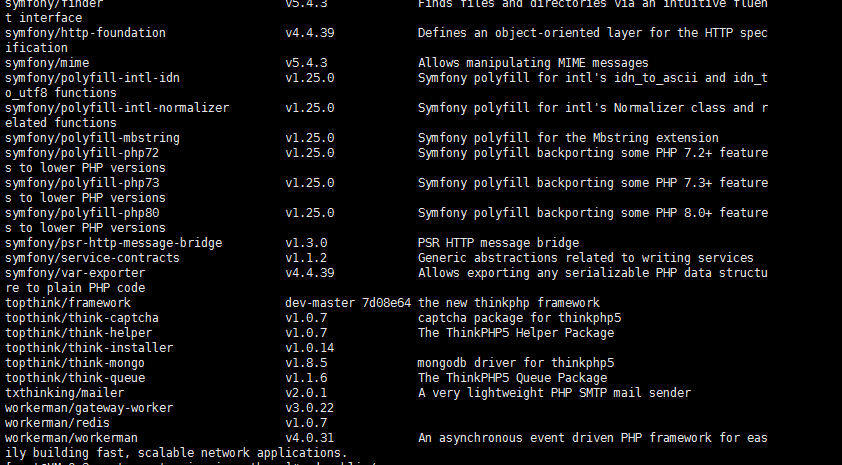The width and height of the screenshot is (842, 465).
Task: Select the symfony/http-foundation package name
Action: click(85, 33)
